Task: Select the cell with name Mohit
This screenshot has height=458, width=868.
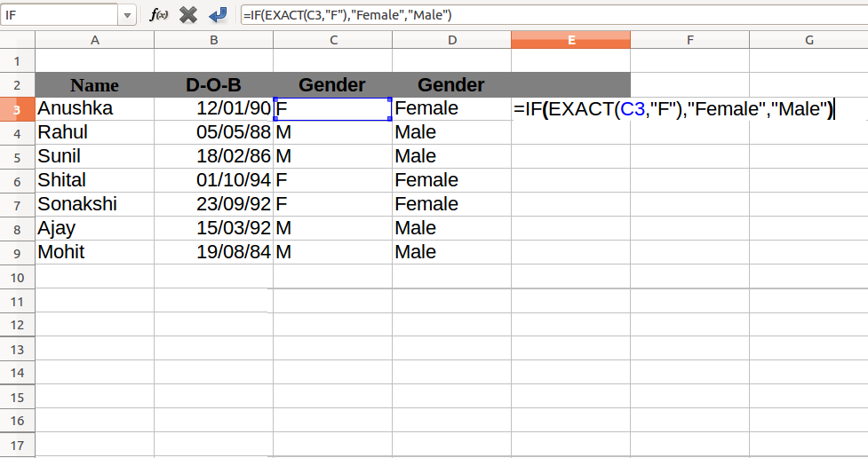Action: point(94,252)
